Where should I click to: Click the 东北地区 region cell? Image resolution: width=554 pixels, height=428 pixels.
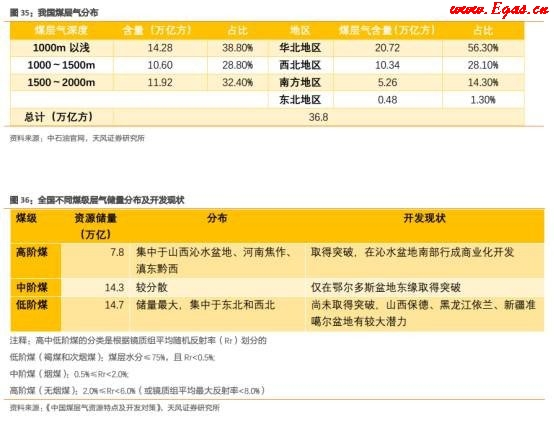(x=300, y=100)
